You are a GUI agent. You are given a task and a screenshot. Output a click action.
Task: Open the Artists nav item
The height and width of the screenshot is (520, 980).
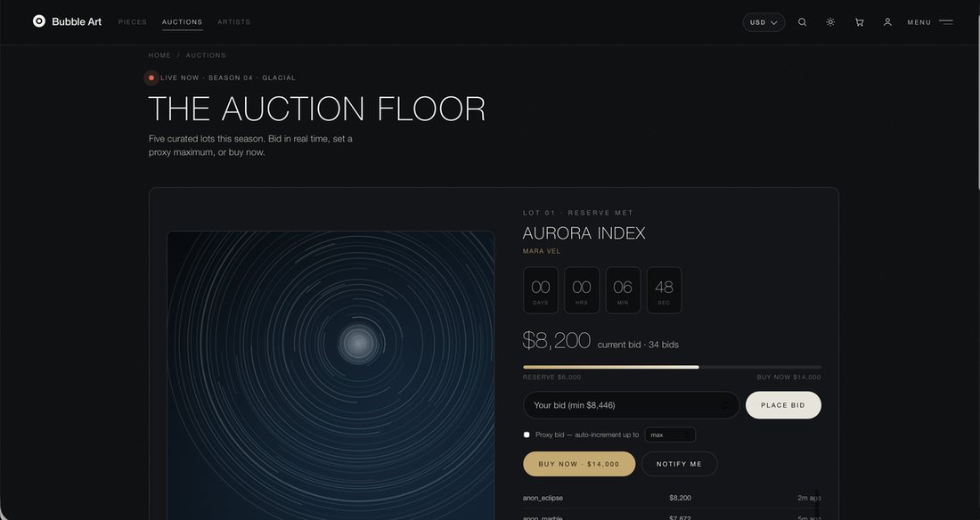(x=233, y=22)
